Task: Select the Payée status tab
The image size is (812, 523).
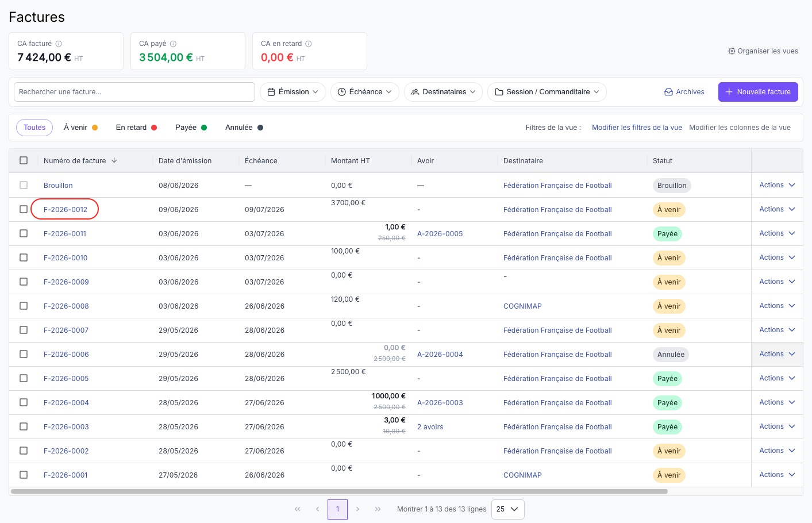Action: point(191,128)
